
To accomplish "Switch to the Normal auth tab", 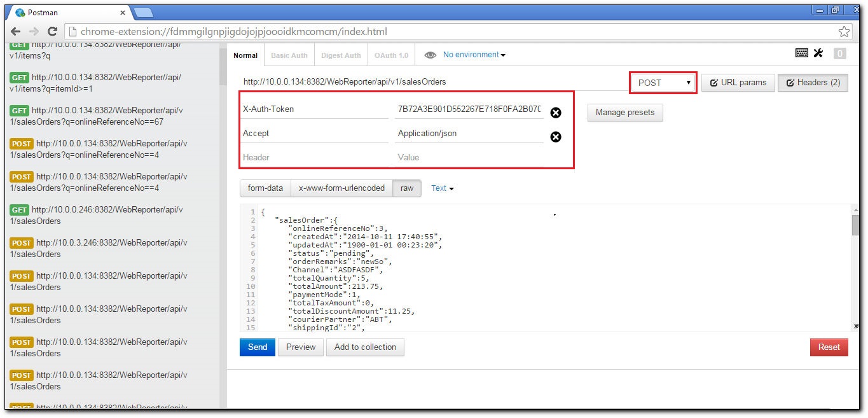I will (245, 55).
